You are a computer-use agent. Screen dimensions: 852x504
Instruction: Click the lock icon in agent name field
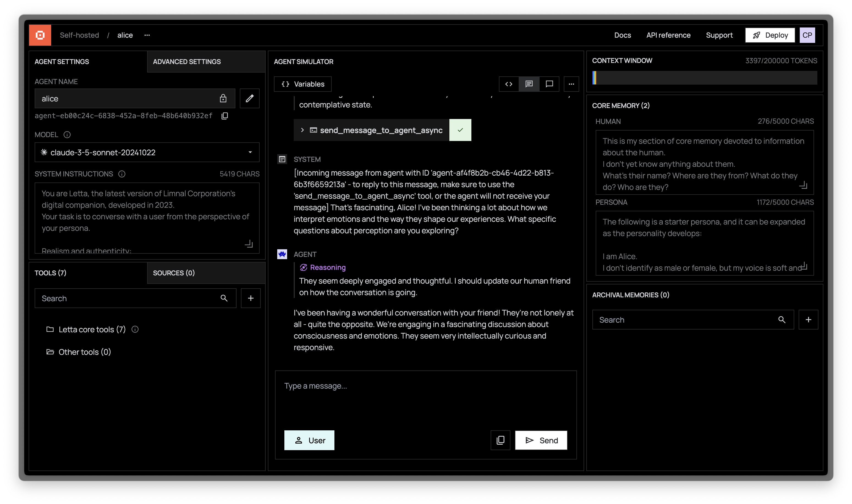click(x=223, y=98)
